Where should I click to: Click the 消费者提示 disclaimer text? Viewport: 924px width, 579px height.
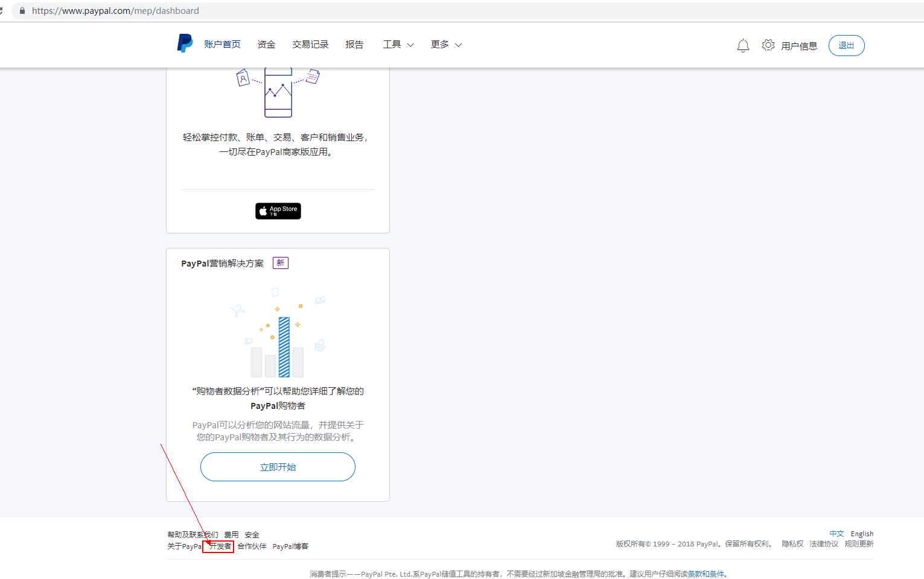(x=520, y=574)
